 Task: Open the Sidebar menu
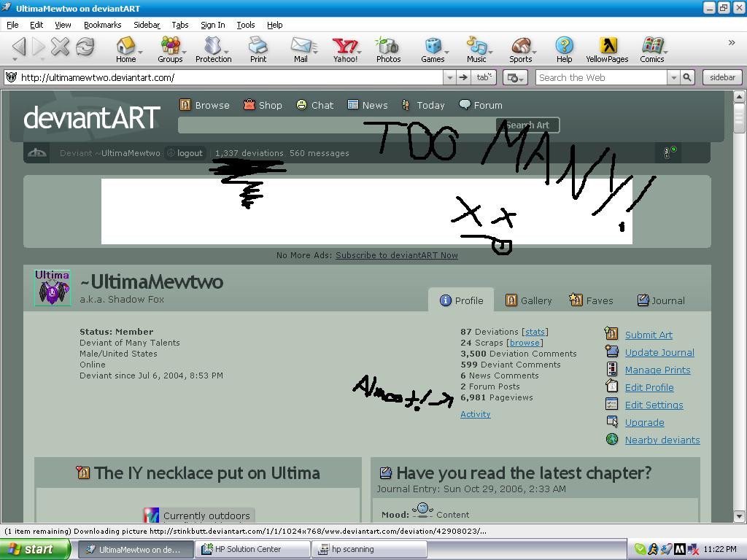pos(147,25)
